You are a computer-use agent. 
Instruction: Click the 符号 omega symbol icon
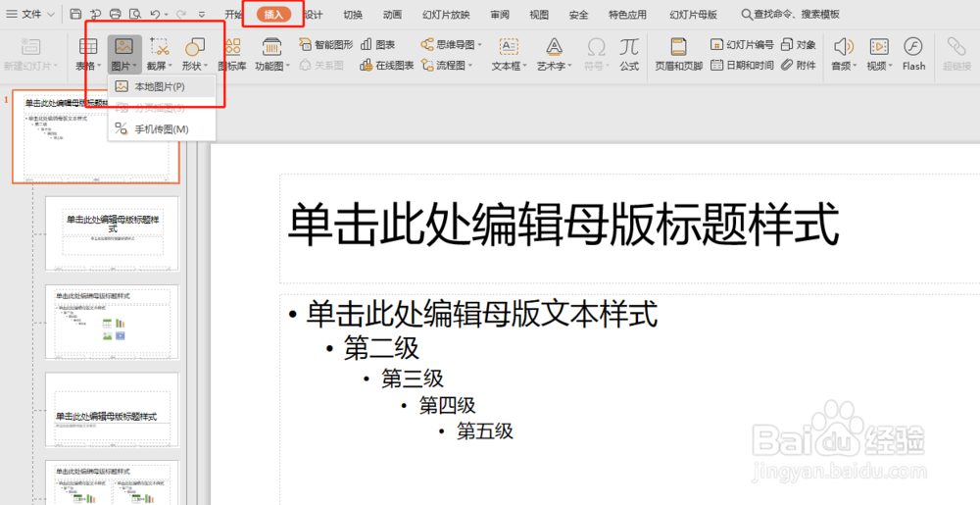[x=596, y=47]
